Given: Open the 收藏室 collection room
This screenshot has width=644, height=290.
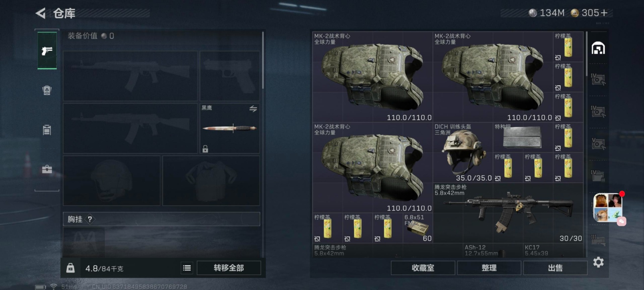Looking at the screenshot, I should point(423,268).
